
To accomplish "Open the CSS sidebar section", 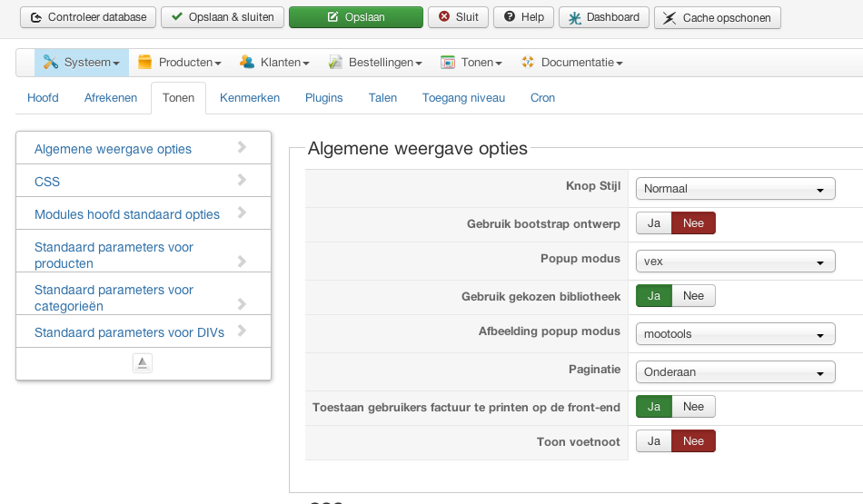I will click(x=47, y=182).
